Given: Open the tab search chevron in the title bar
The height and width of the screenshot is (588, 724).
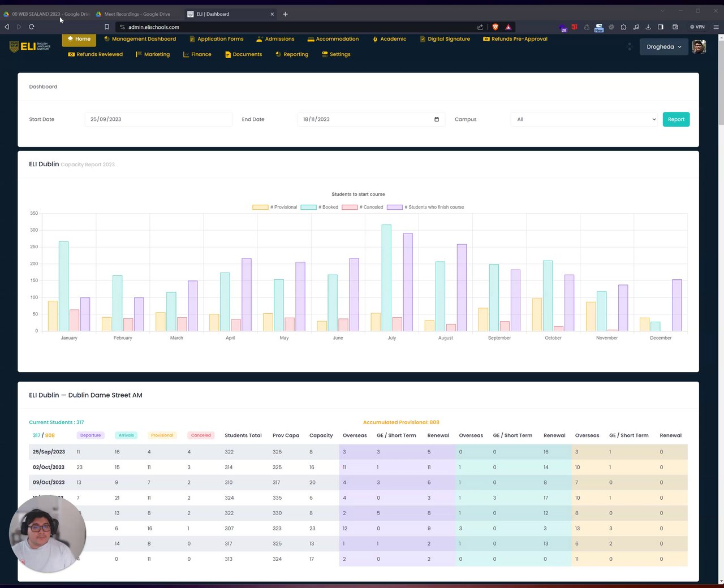Looking at the screenshot, I should [x=662, y=11].
